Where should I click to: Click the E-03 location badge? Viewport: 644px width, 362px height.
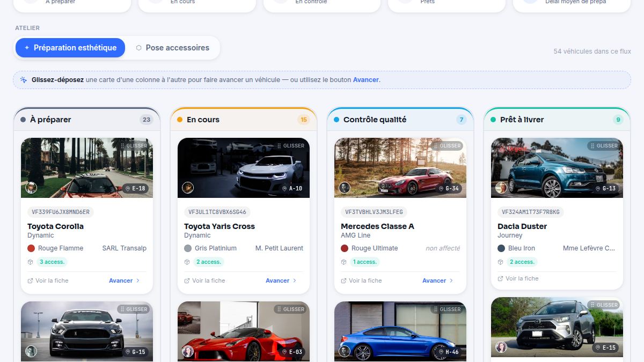(292, 352)
